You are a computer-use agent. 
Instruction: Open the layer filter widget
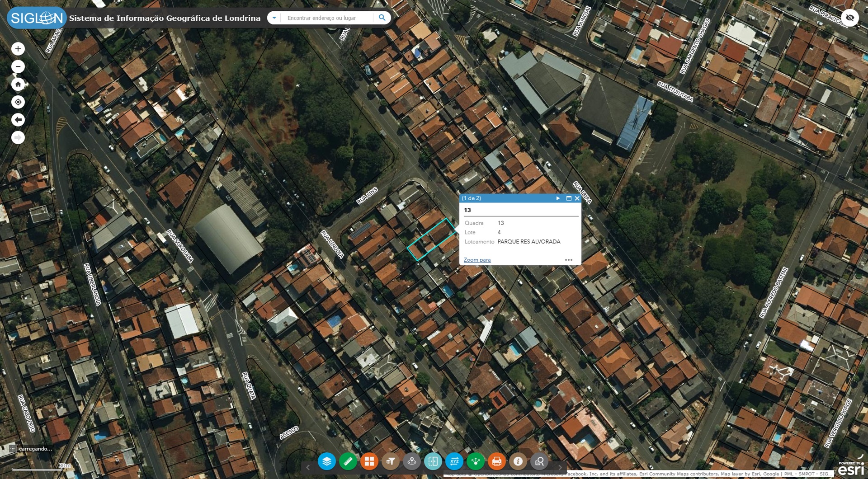391,461
